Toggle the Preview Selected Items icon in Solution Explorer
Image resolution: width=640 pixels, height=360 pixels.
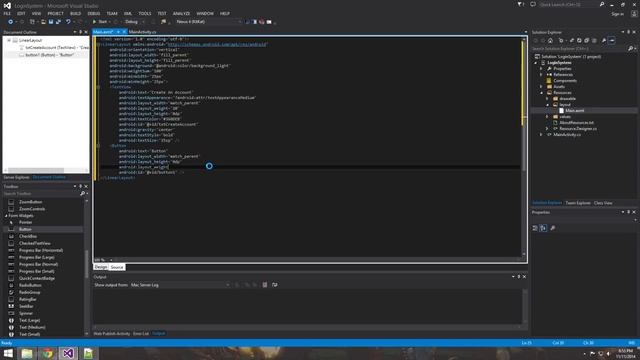612,40
